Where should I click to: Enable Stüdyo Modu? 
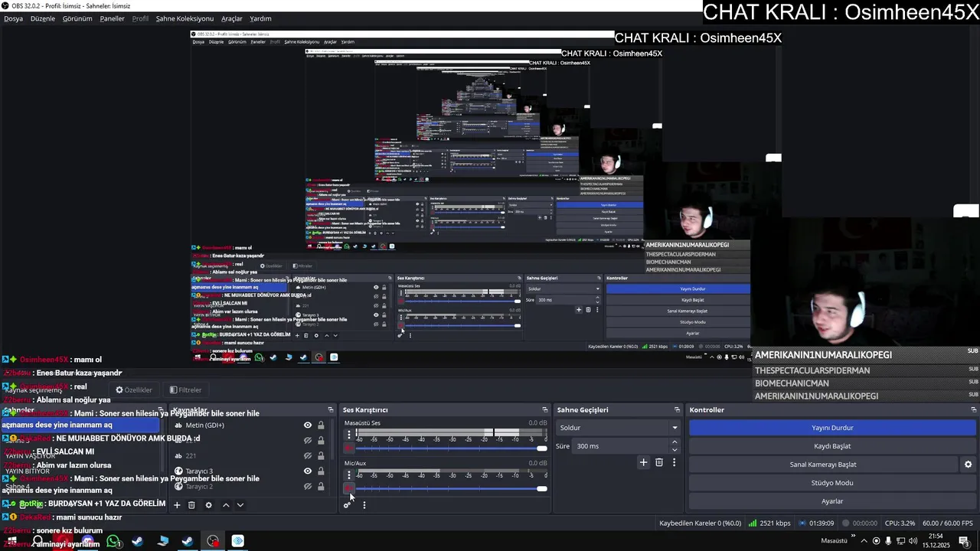tap(832, 483)
